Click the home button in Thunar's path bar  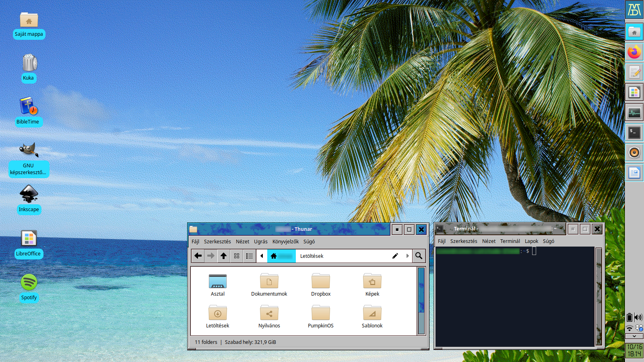click(x=281, y=256)
